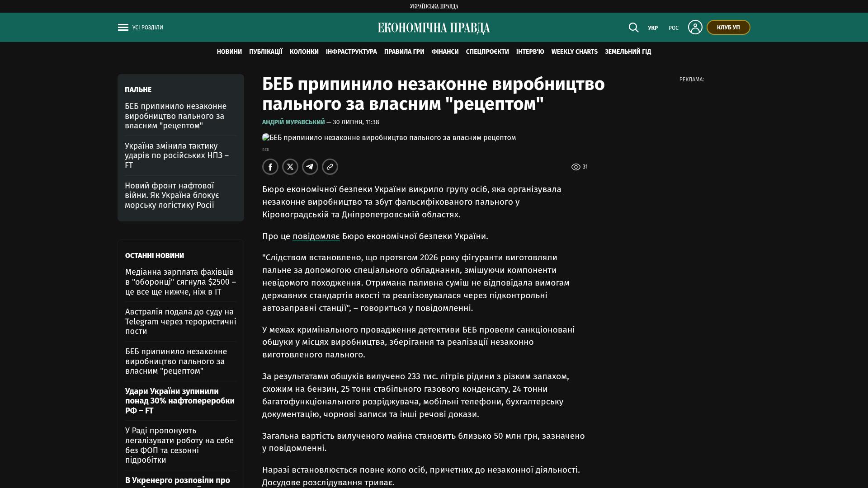This screenshot has height=488, width=868.
Task: Open the Фінанси menu item
Action: (445, 52)
